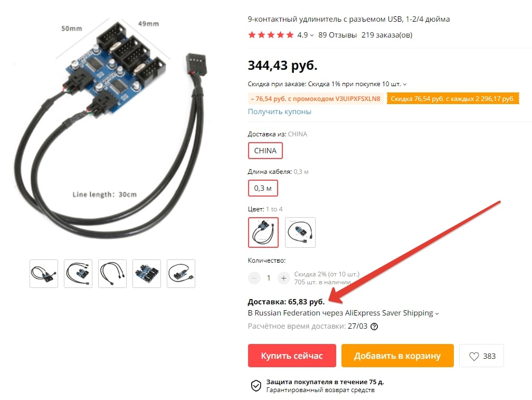Click the Получить купоны link

click(x=280, y=111)
